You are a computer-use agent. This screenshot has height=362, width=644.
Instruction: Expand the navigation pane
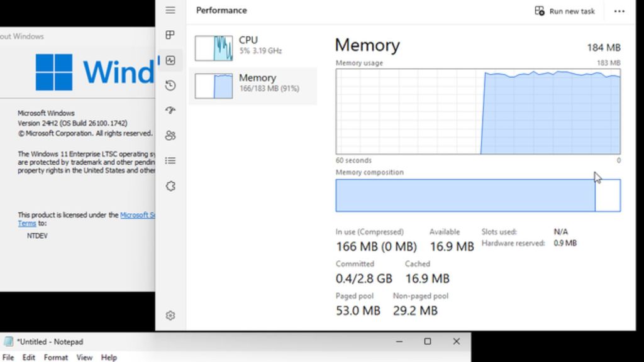170,10
